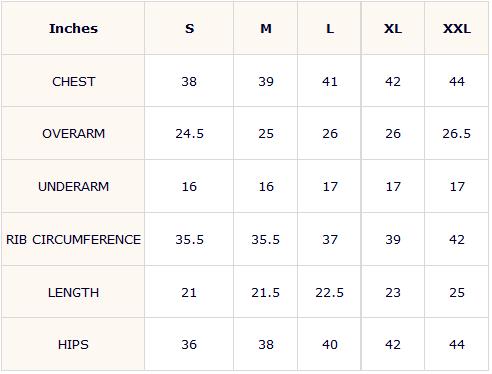
Task: Select the M size column header
Action: point(266,28)
